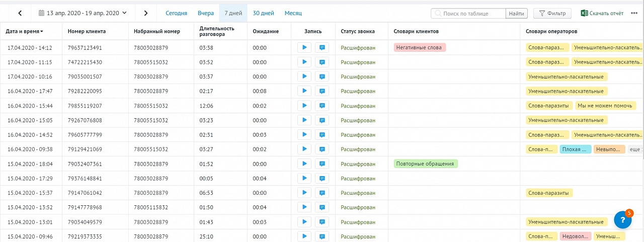The image size is (644, 242).
Task: Select Месяц period tab
Action: pyautogui.click(x=293, y=13)
